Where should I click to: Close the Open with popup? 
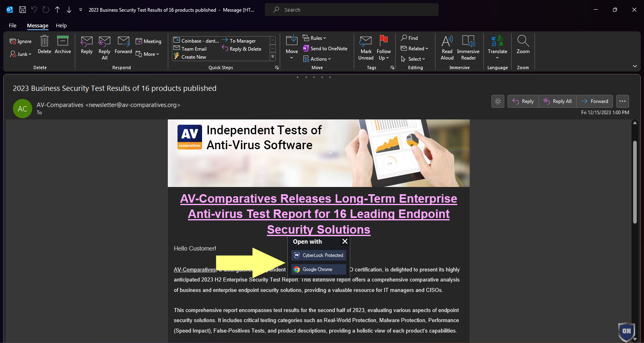(345, 241)
